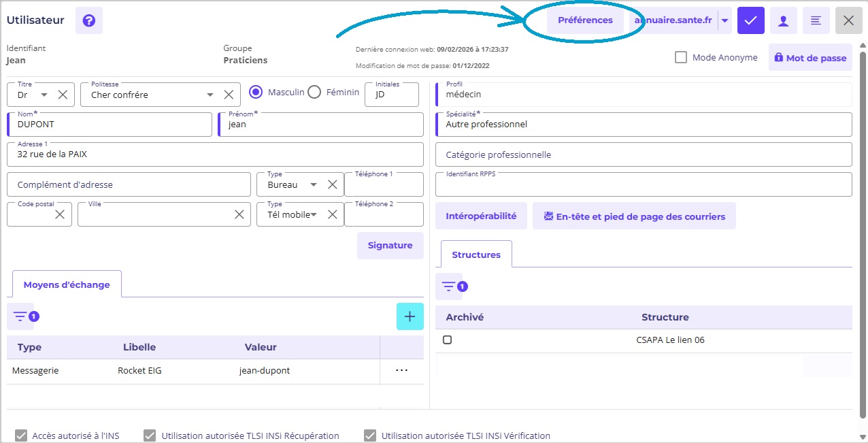Screen dimensions: 868x443
Task: Uncheck Accès autorisé à l'INS checkbox
Action: (x=21, y=436)
